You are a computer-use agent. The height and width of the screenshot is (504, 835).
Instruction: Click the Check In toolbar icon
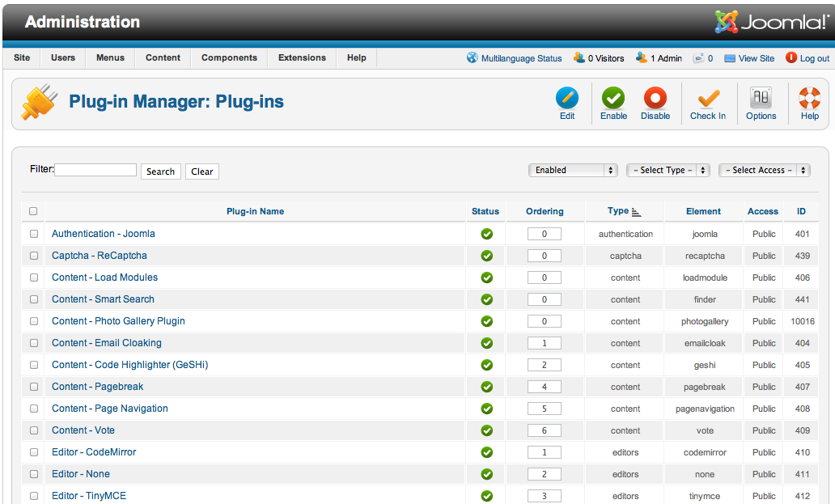click(708, 99)
